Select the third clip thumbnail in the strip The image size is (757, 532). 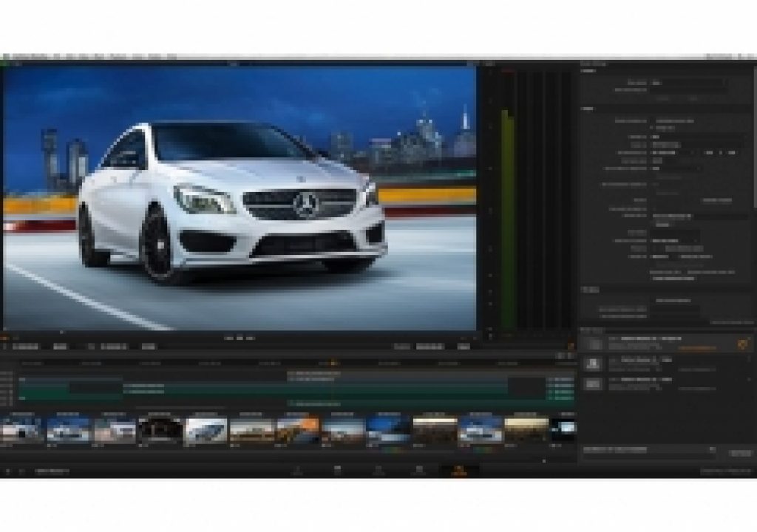point(115,429)
